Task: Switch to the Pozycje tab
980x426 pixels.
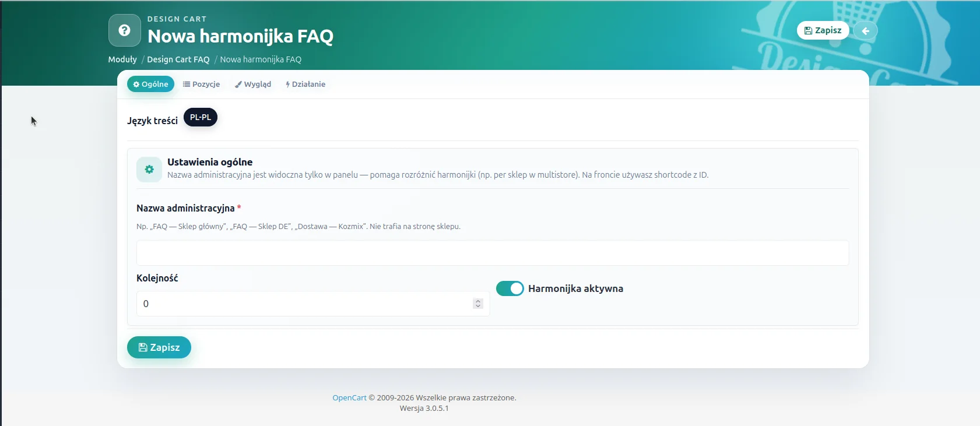Action: point(202,84)
